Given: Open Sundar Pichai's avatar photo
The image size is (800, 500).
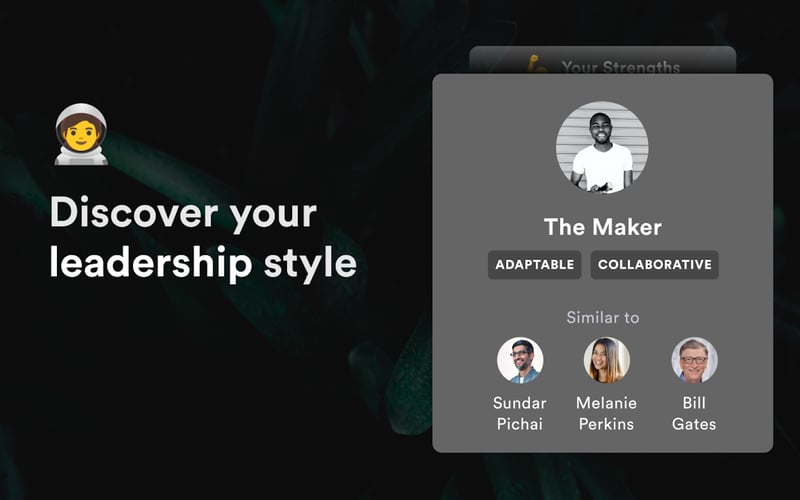Looking at the screenshot, I should pos(520,360).
